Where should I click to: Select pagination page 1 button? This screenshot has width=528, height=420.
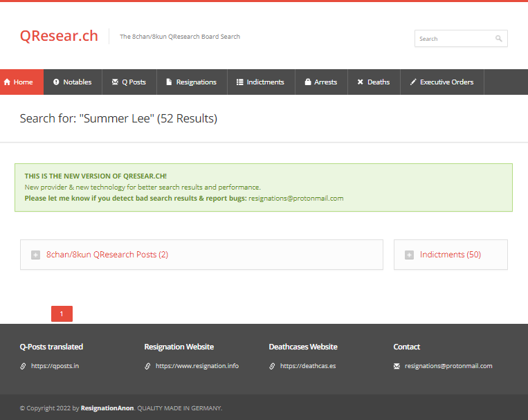coord(62,314)
